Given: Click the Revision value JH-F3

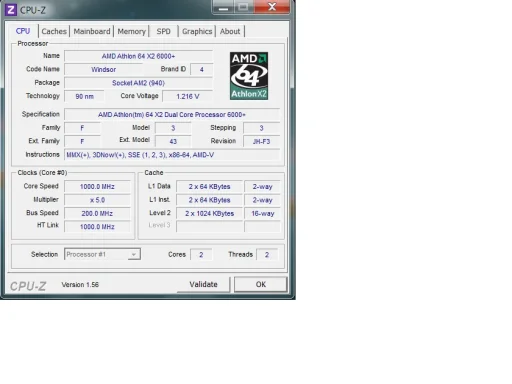Looking at the screenshot, I should (261, 141).
